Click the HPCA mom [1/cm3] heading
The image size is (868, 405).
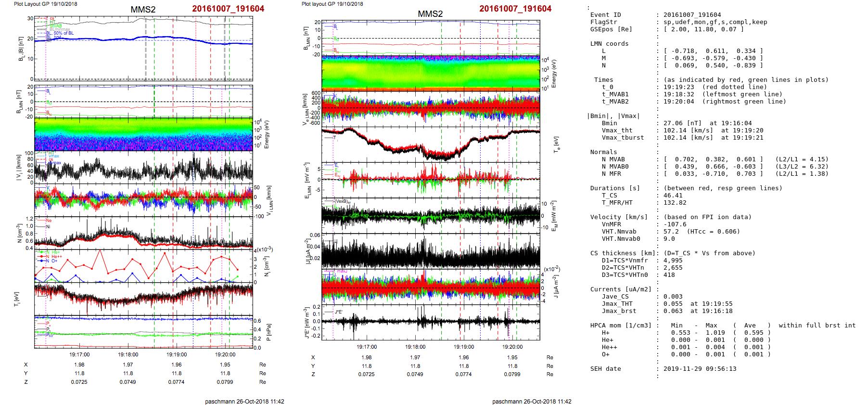(621, 326)
